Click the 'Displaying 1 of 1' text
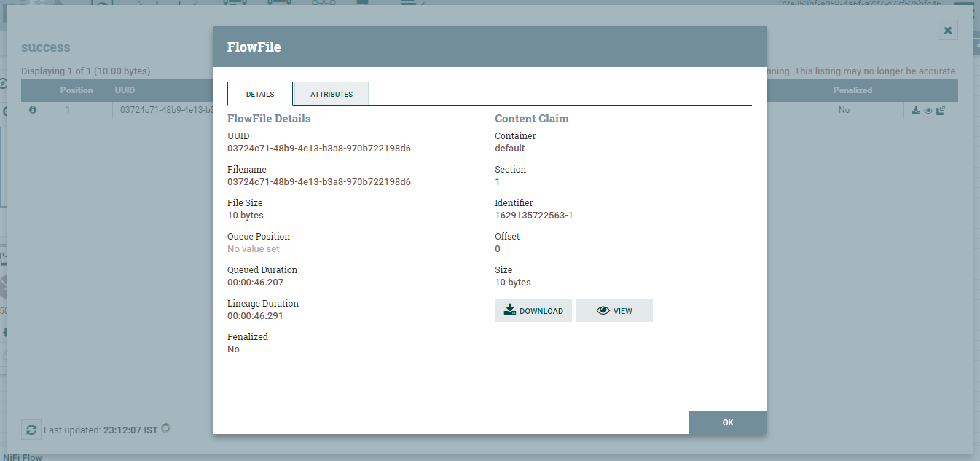The width and height of the screenshot is (980, 461). (86, 71)
